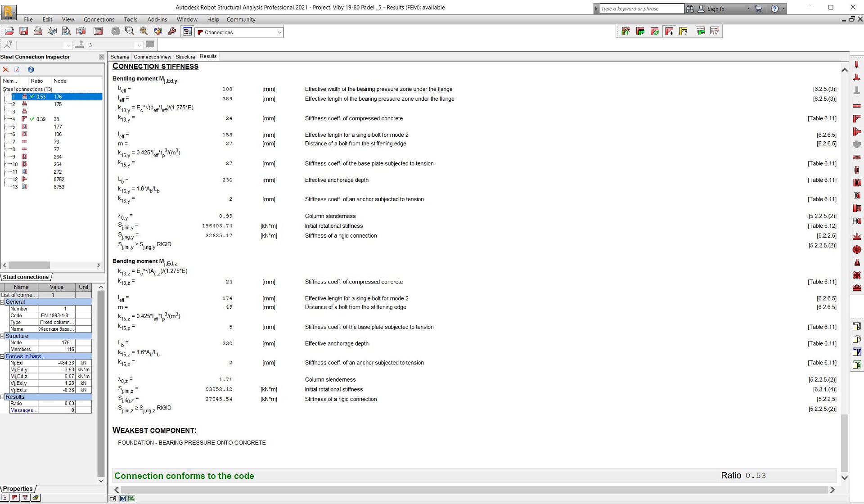Open the Add-Ins menu
The width and height of the screenshot is (864, 504).
[x=157, y=19]
